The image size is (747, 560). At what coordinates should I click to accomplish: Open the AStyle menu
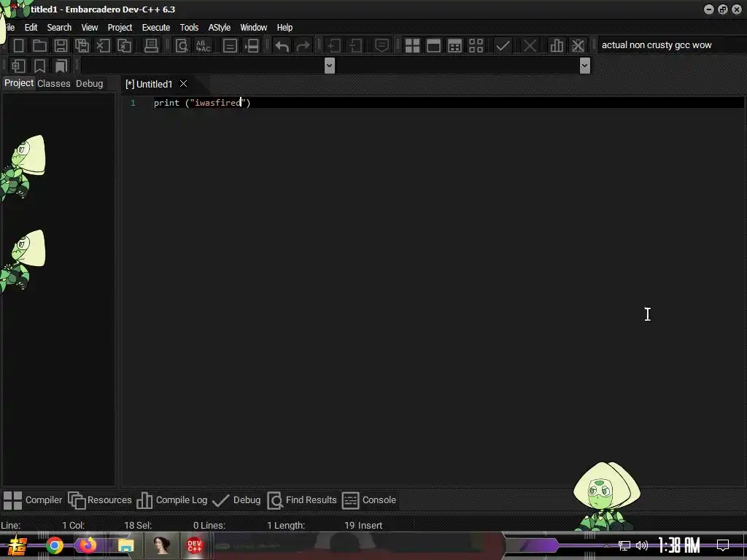point(219,28)
